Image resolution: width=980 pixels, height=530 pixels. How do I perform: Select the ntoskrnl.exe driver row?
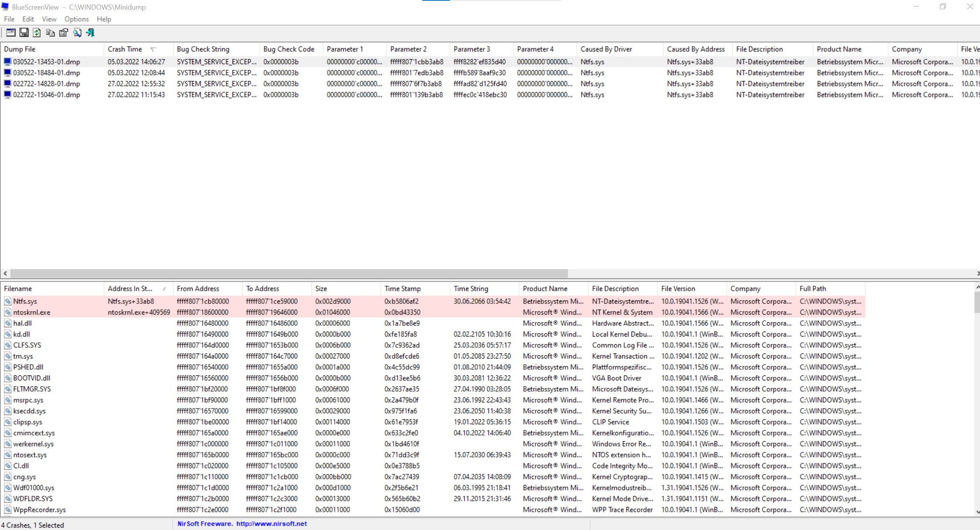[x=32, y=312]
